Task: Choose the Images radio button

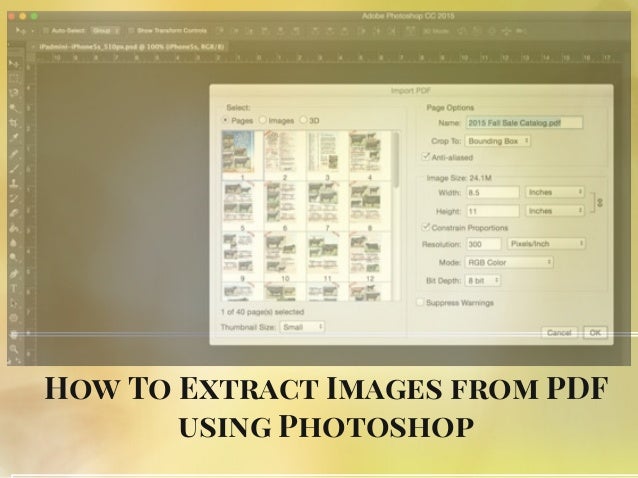Action: tap(262, 120)
